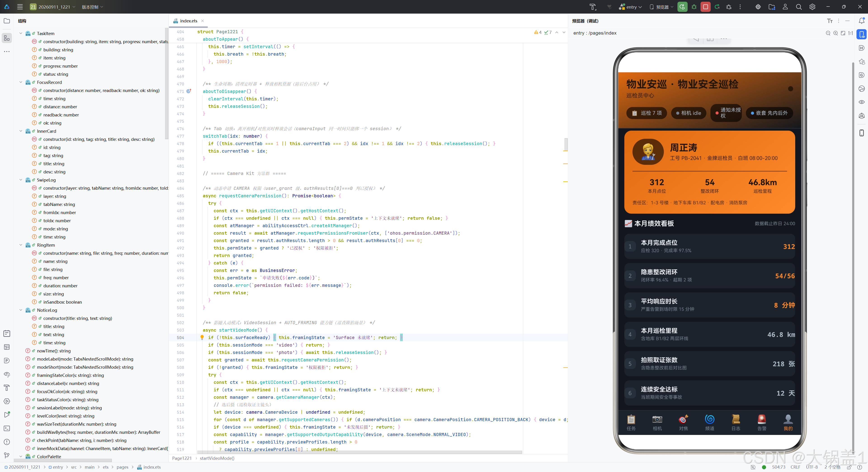Click the Tт text inspector icon in previewer

[830, 21]
